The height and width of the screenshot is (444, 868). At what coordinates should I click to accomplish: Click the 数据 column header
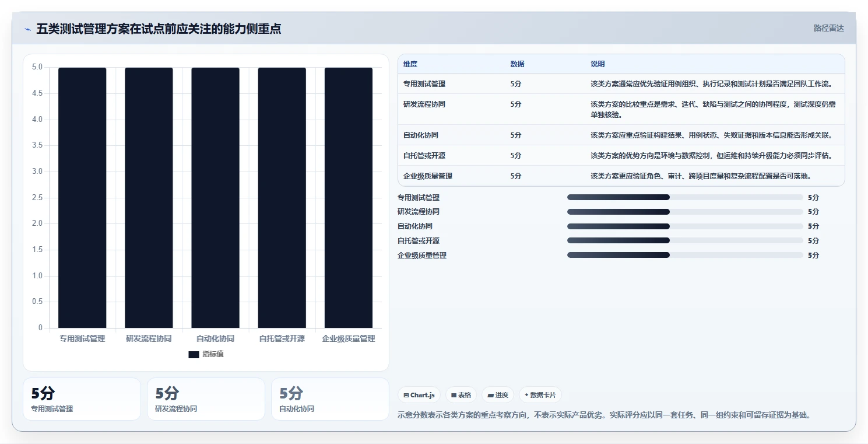517,64
